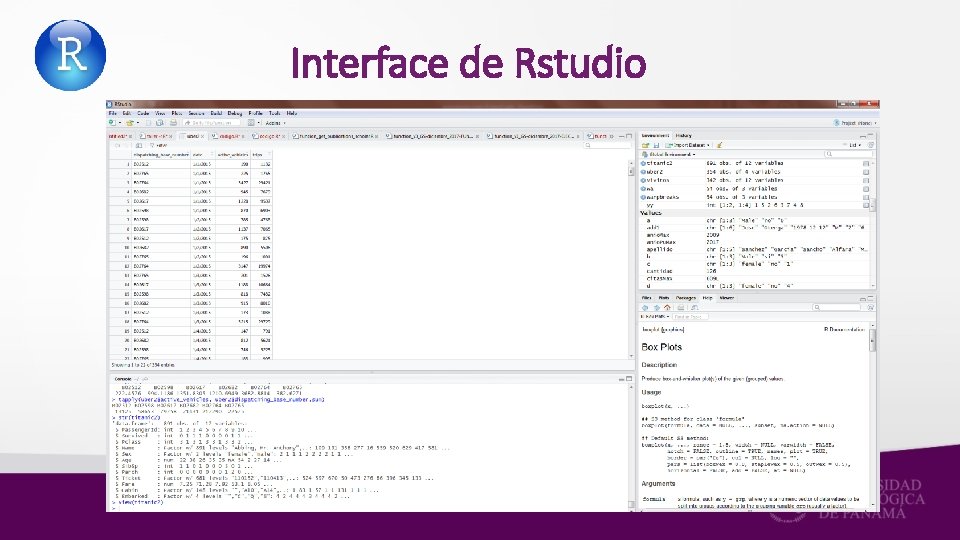Screen dimensions: 960x540
Task: Open the Files tab in lower-right pane
Action: pyautogui.click(x=646, y=298)
